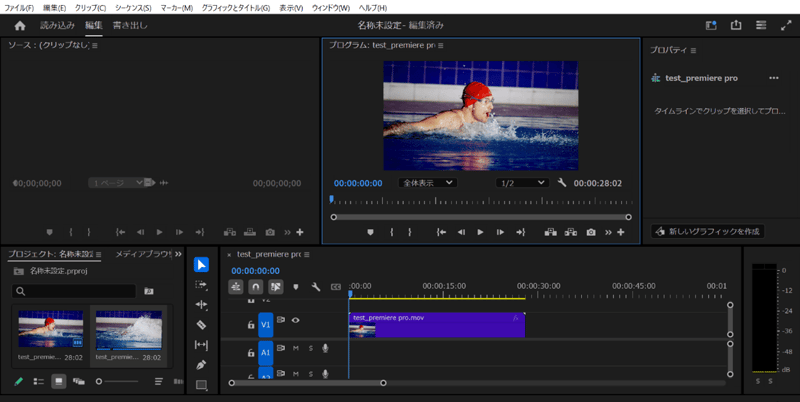The width and height of the screenshot is (800, 402).
Task: Select the Pen tool in the toolbar
Action: (x=201, y=365)
